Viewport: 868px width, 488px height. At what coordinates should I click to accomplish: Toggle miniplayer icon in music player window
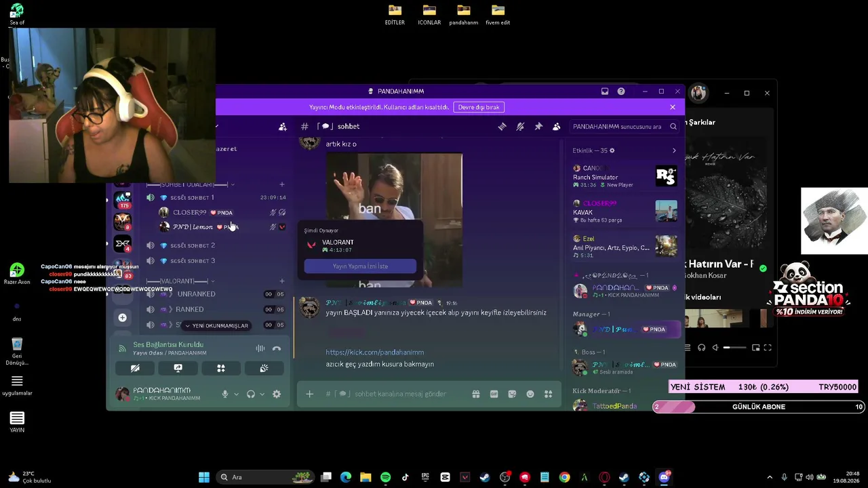[755, 348]
